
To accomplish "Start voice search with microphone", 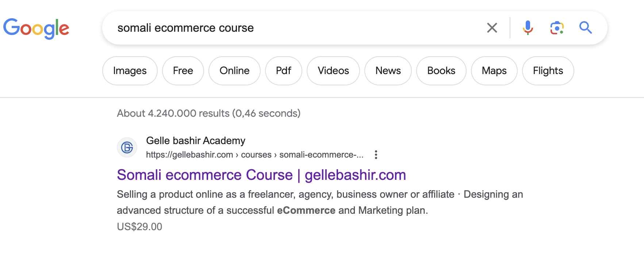I will coord(528,28).
